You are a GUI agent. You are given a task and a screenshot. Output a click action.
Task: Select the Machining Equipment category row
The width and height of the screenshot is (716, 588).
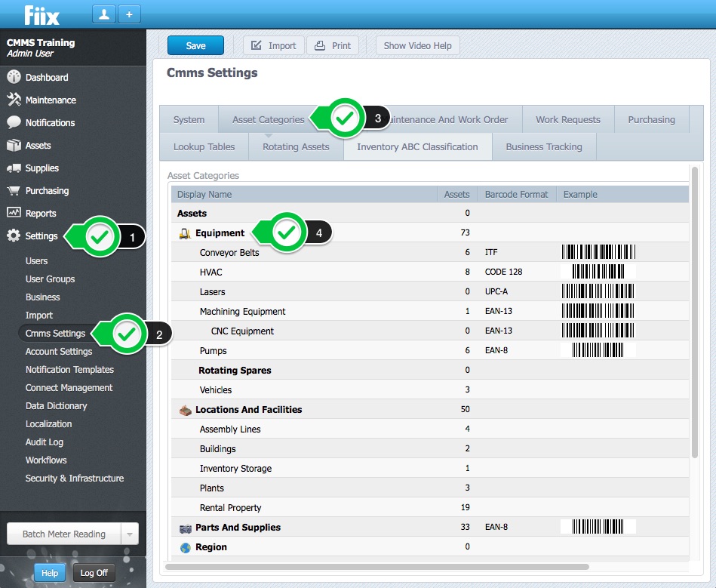click(430, 311)
